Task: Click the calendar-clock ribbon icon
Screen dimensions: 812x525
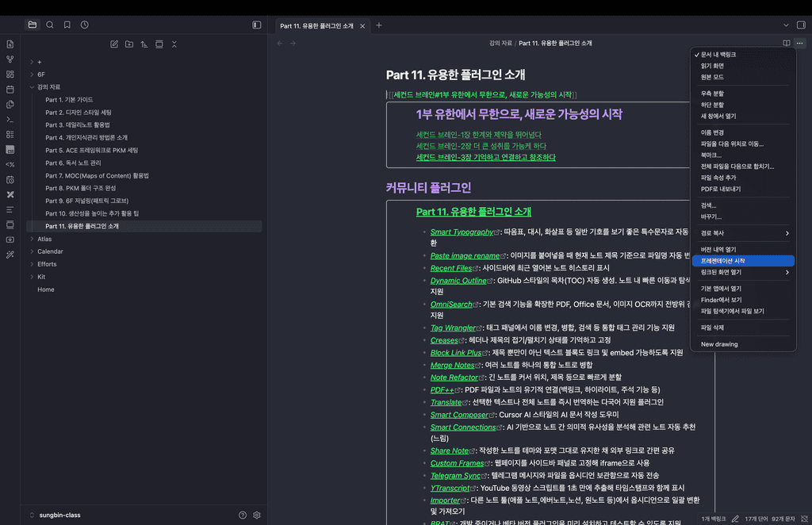Action: (10, 180)
